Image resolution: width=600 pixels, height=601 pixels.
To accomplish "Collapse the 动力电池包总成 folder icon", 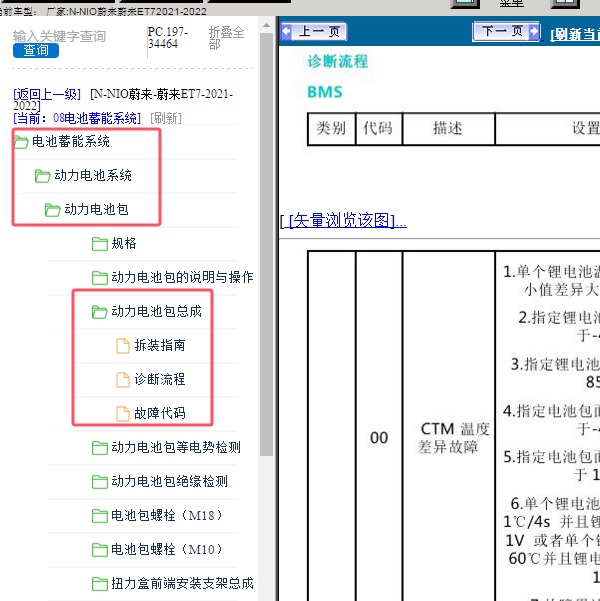I will (x=100, y=312).
